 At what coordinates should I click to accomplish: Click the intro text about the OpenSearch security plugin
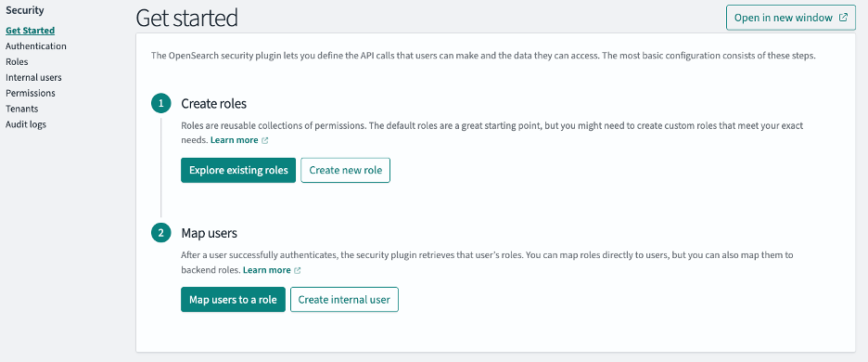[483, 57]
